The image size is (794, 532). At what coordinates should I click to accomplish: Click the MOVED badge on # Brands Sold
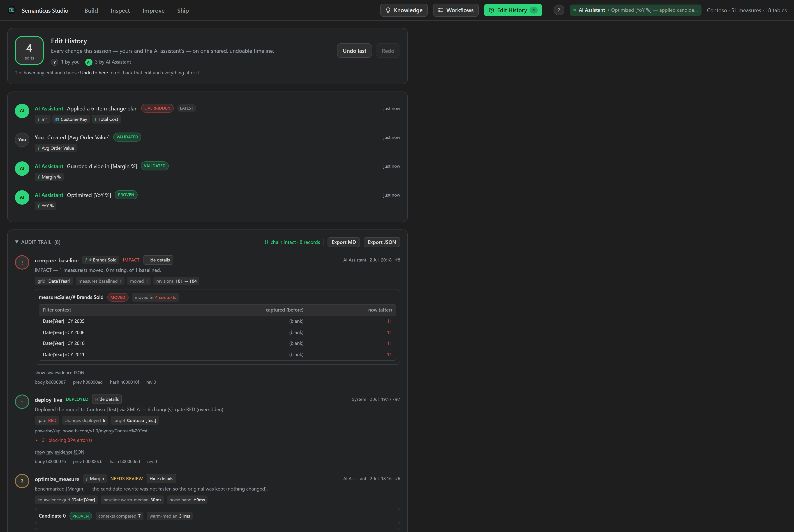pos(118,298)
